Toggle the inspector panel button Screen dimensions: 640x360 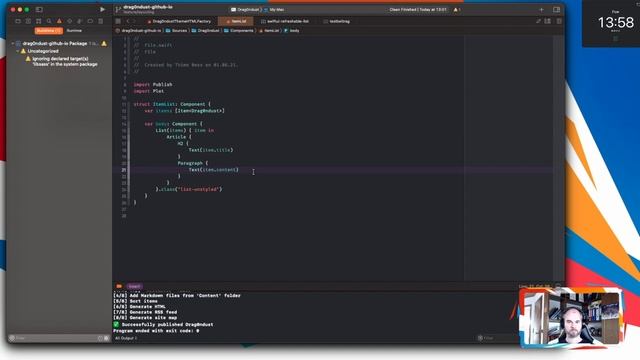point(556,9)
